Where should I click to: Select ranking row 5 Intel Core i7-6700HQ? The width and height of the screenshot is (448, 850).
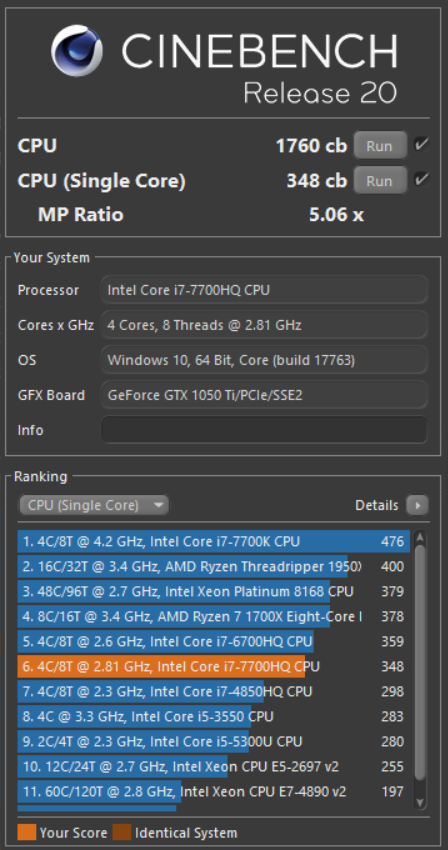(214, 641)
